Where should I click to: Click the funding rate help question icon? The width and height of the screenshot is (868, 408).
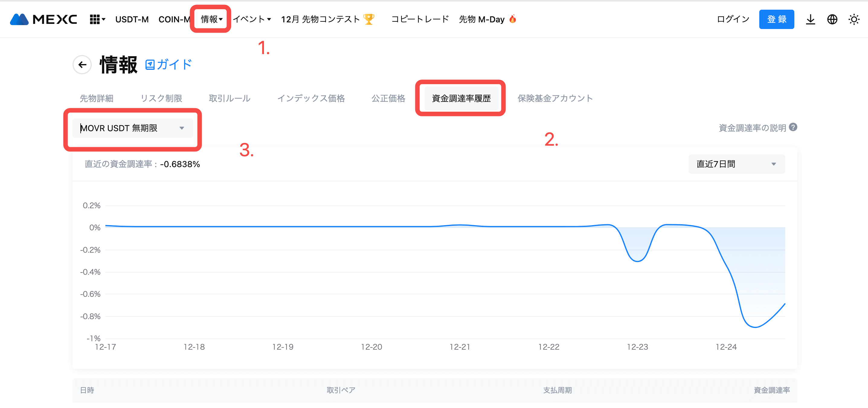(793, 127)
